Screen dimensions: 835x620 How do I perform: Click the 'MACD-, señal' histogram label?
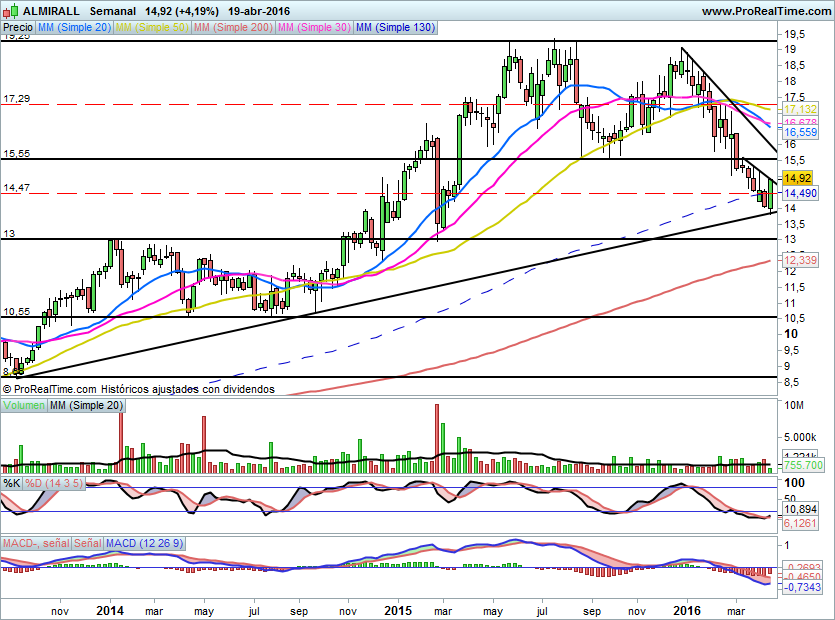pos(36,543)
